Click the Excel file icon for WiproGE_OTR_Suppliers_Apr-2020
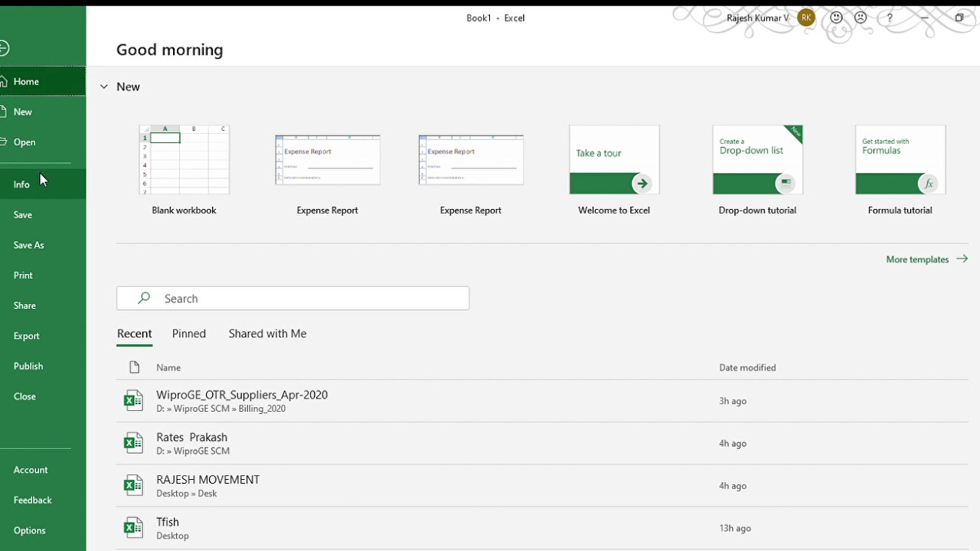 tap(133, 400)
